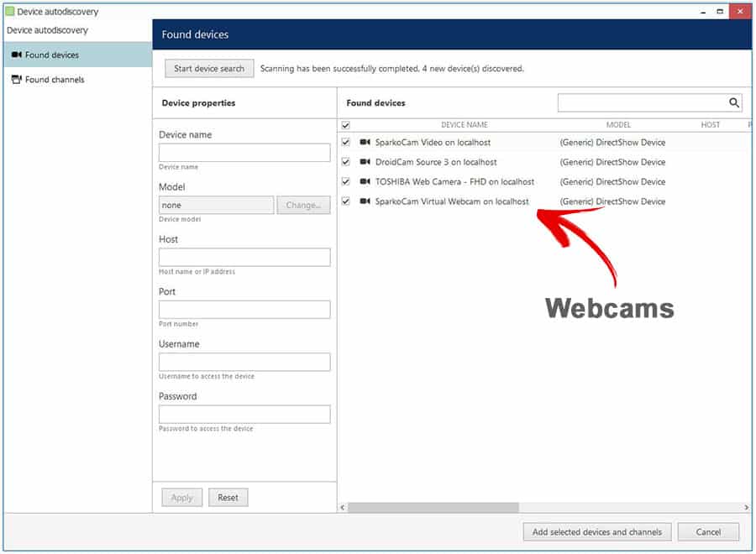Click the Reset button
Viewport: 756px width, 554px height.
228,498
